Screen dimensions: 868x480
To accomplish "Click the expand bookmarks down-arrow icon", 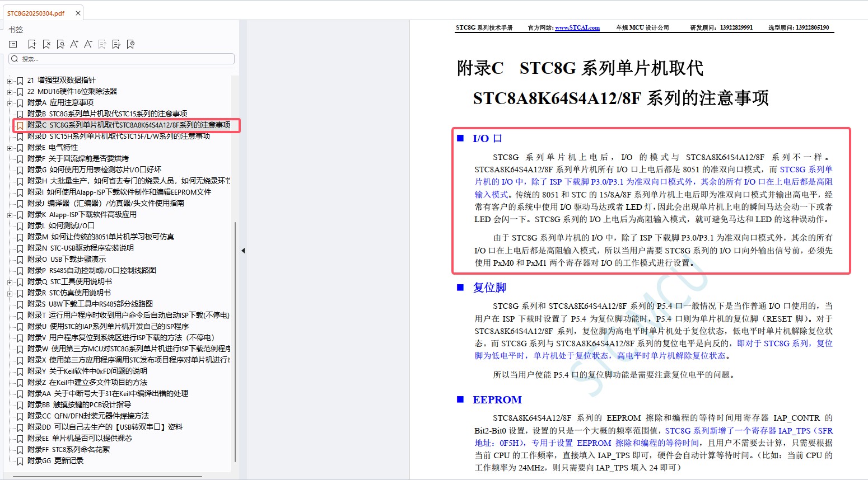I will (x=116, y=44).
